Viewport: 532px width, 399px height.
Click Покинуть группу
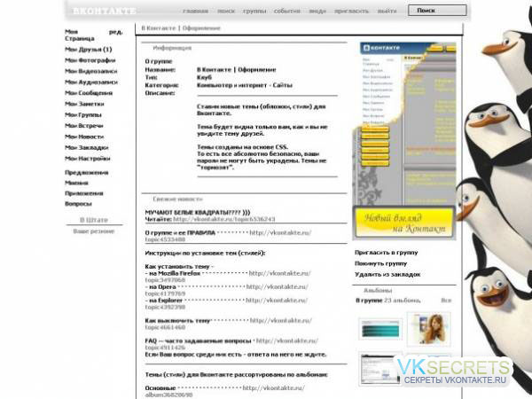pyautogui.click(x=380, y=263)
